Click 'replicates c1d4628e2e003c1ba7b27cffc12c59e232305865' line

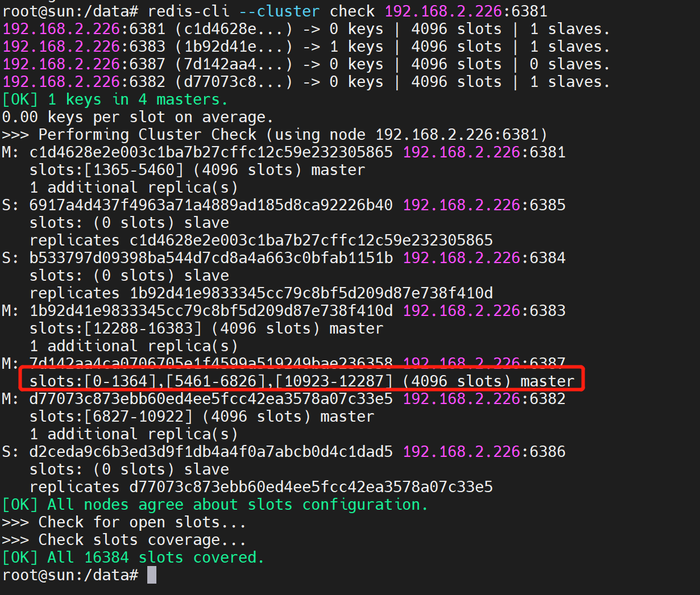coord(261,240)
